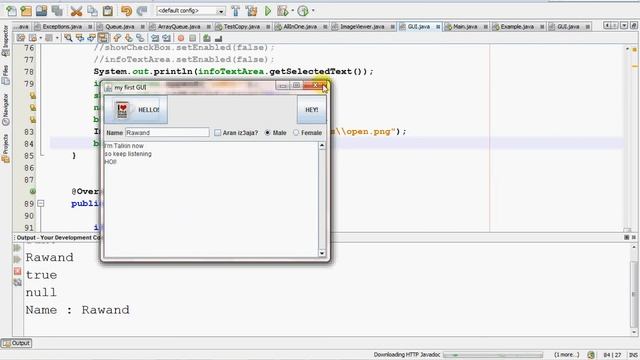
Task: Open the Projects side panel tab
Action: [5, 149]
